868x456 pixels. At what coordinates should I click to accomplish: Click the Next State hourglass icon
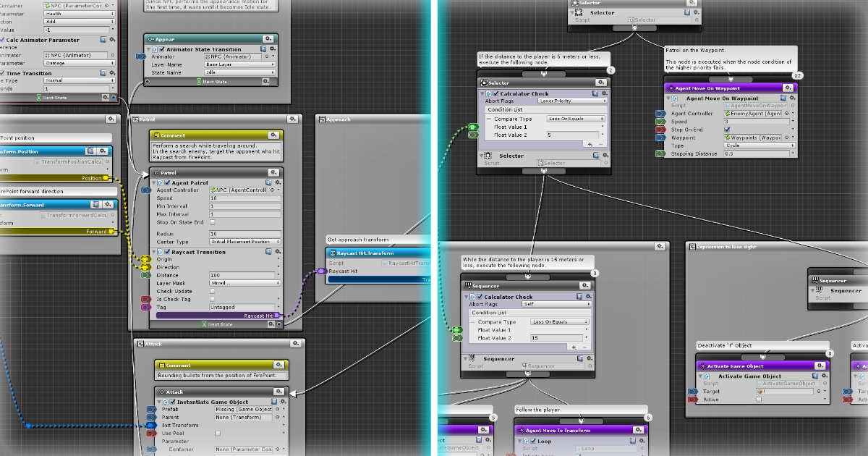tap(204, 324)
